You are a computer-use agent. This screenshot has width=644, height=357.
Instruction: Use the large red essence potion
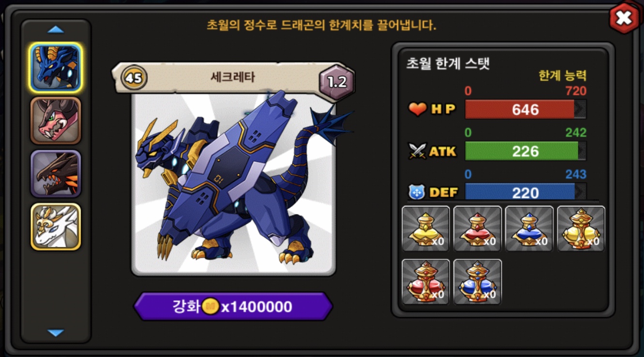click(426, 282)
